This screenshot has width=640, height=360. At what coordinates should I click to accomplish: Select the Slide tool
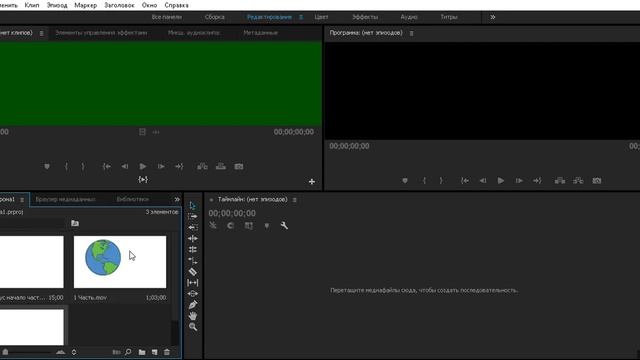pos(193,293)
